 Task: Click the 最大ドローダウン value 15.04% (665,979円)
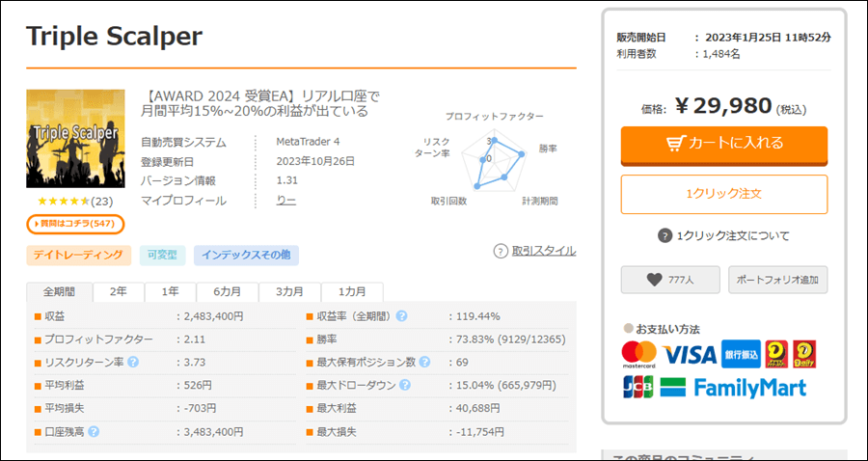tap(506, 385)
